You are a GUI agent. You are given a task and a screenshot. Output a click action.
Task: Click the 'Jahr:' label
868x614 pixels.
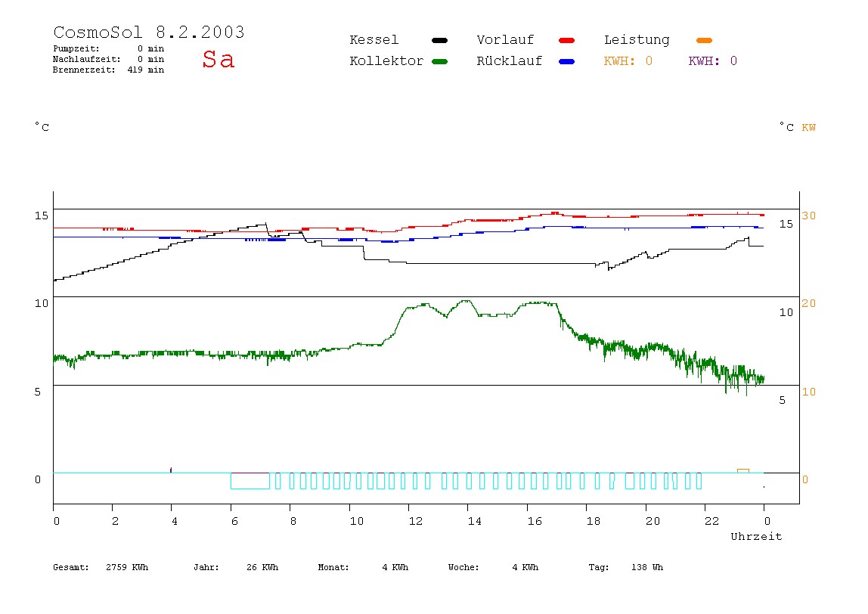click(x=206, y=567)
